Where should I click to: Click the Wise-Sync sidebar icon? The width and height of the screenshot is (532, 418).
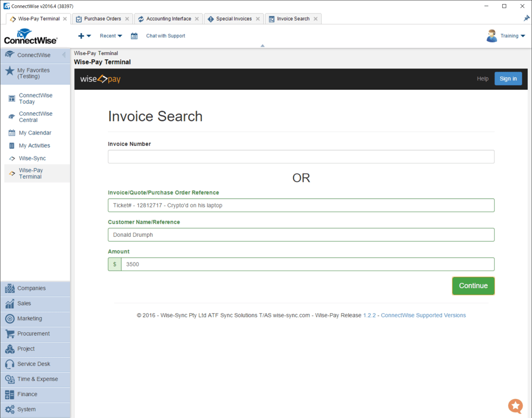[12, 158]
